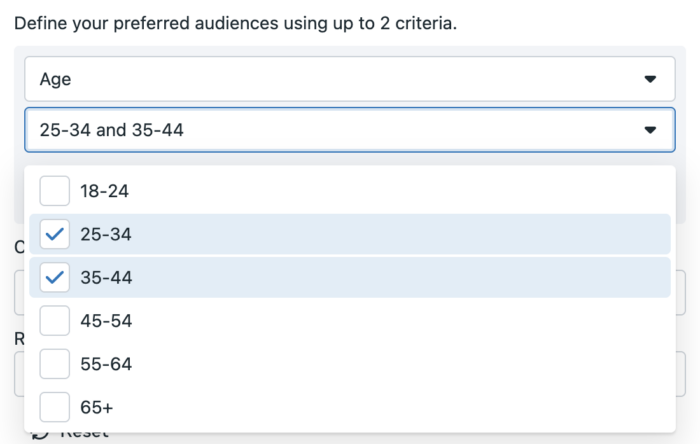The width and height of the screenshot is (700, 444).
Task: Click the 25-34 option label
Action: point(105,234)
